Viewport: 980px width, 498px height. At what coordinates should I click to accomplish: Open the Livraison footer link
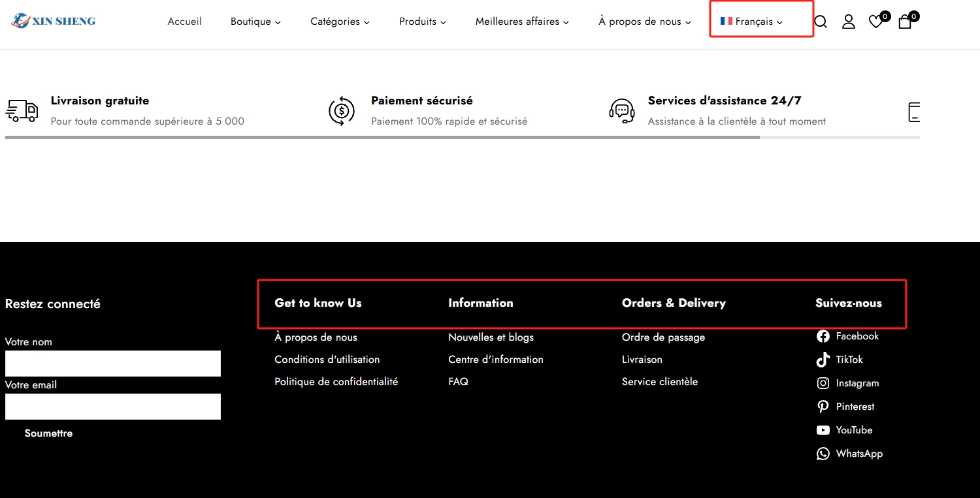click(x=642, y=360)
